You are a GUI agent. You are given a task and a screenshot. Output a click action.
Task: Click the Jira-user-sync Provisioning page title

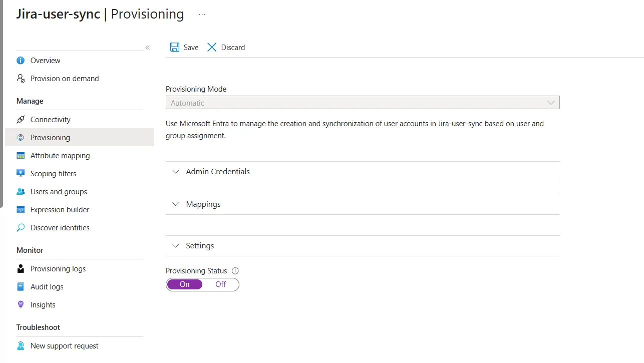[x=100, y=14]
